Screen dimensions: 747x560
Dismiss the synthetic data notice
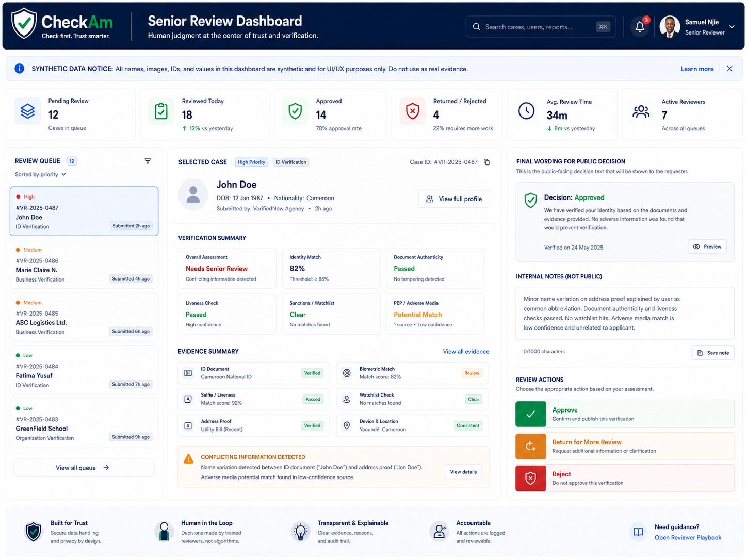click(729, 69)
